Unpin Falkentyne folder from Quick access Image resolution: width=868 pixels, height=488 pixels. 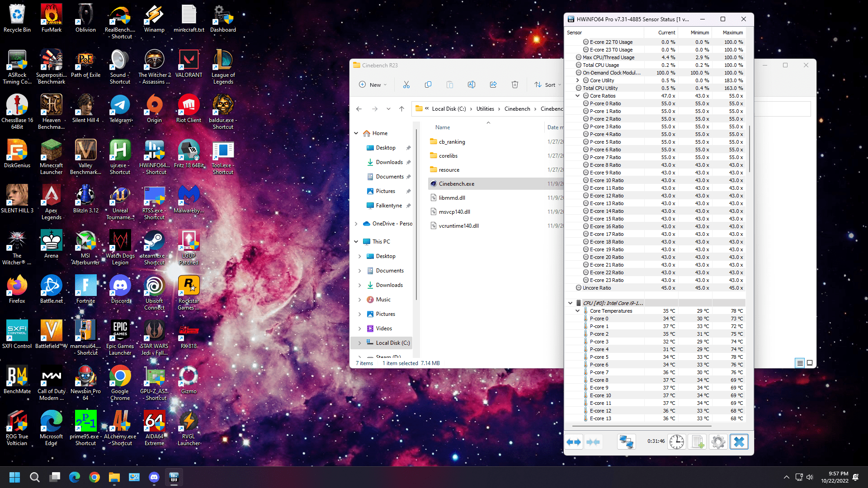[408, 206]
